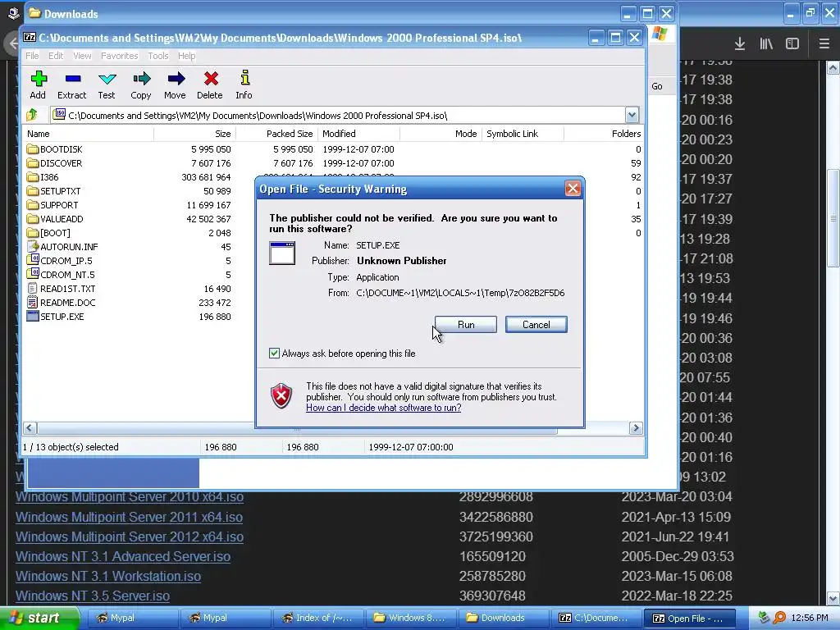This screenshot has width=840, height=630.
Task: Open the Info tool in 7-Zip
Action: [x=244, y=84]
